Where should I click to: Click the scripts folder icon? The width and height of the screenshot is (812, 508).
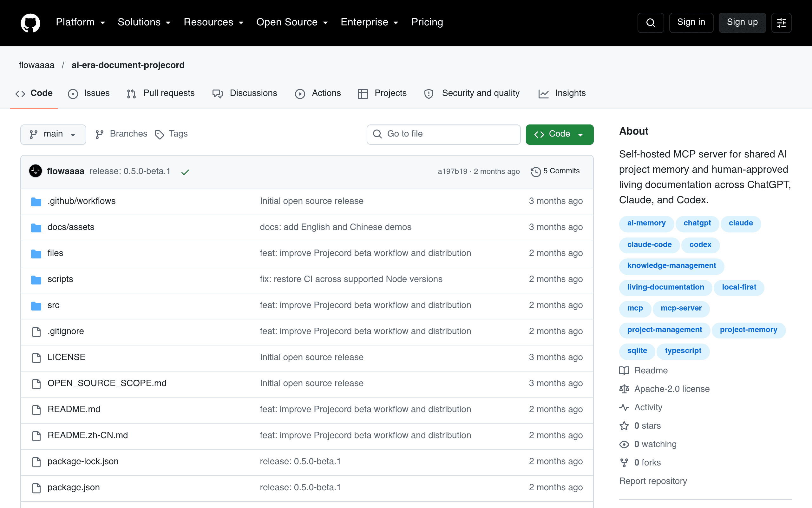[36, 280]
